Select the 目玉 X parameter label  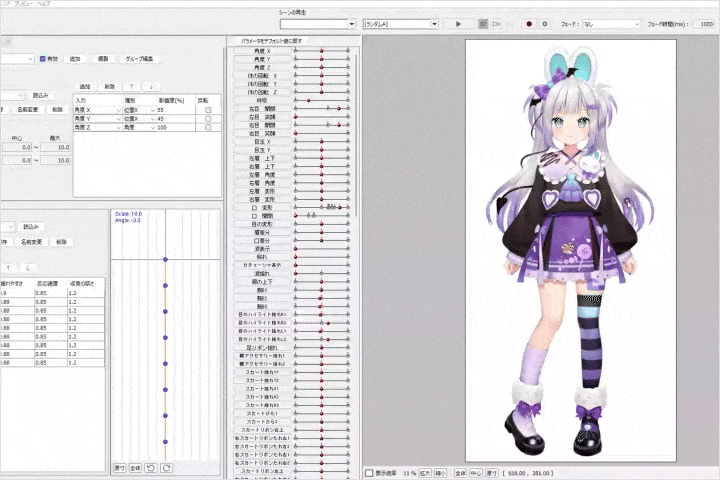(x=262, y=141)
